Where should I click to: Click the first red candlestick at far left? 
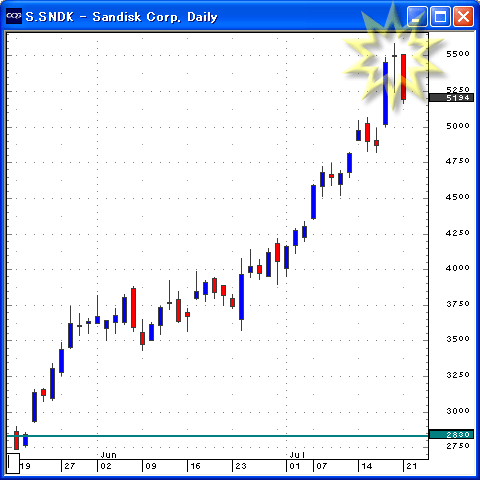16,440
